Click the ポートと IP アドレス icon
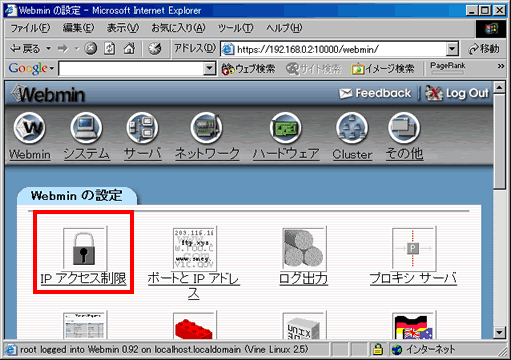Viewport: 511px width, 360px height. click(x=195, y=249)
